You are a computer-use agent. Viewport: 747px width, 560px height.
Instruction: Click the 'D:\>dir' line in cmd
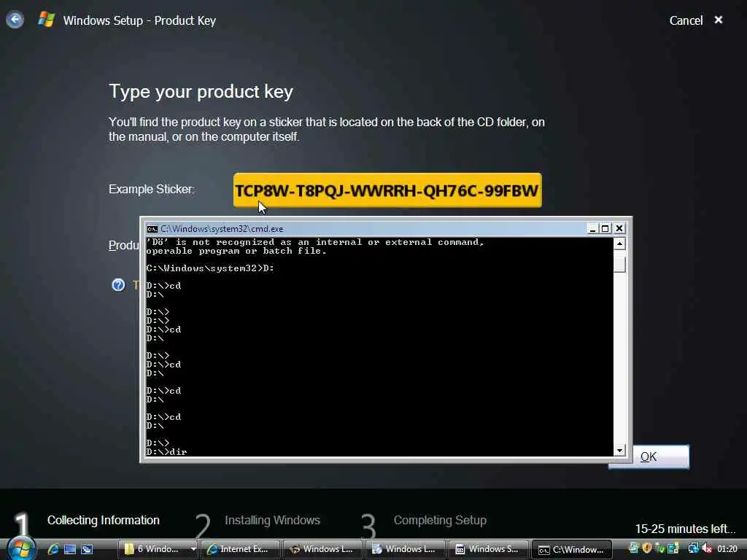pos(167,451)
